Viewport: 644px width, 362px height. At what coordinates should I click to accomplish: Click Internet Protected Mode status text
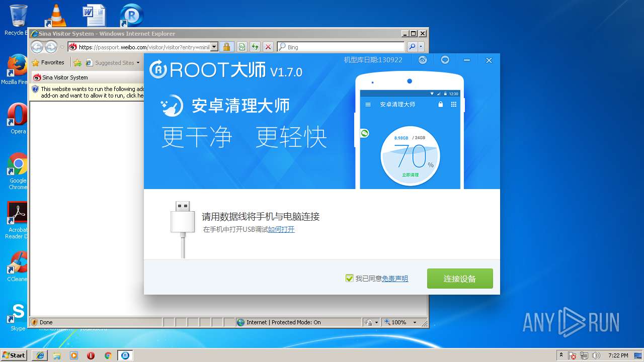283,322
